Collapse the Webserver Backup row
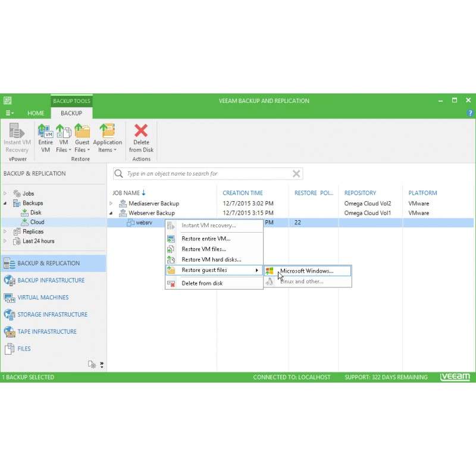The width and height of the screenshot is (476, 476). point(111,213)
